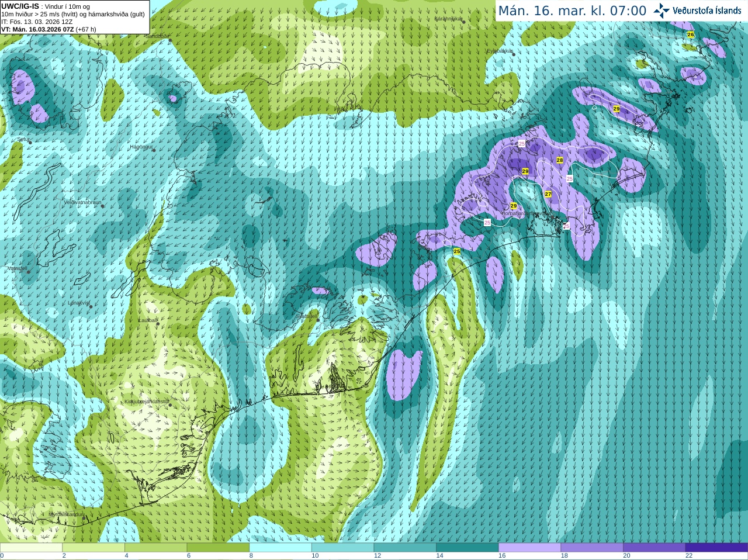
Task: Click the Kárahnjúkar station label
Action: coord(448,19)
